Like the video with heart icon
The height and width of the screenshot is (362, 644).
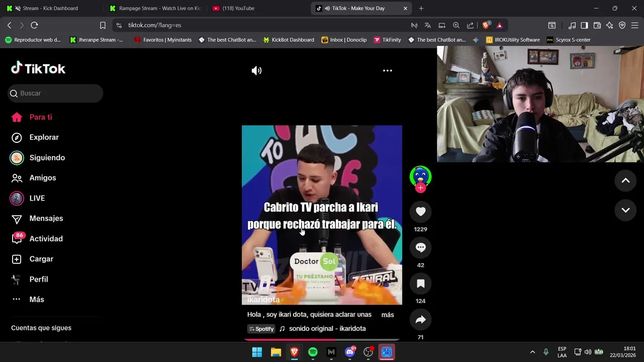(x=421, y=212)
